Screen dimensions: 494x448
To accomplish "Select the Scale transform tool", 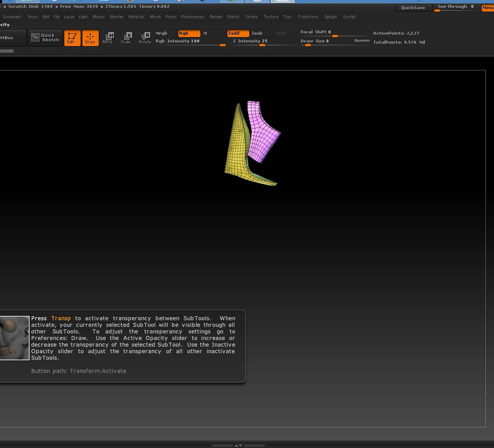I will [x=126, y=38].
